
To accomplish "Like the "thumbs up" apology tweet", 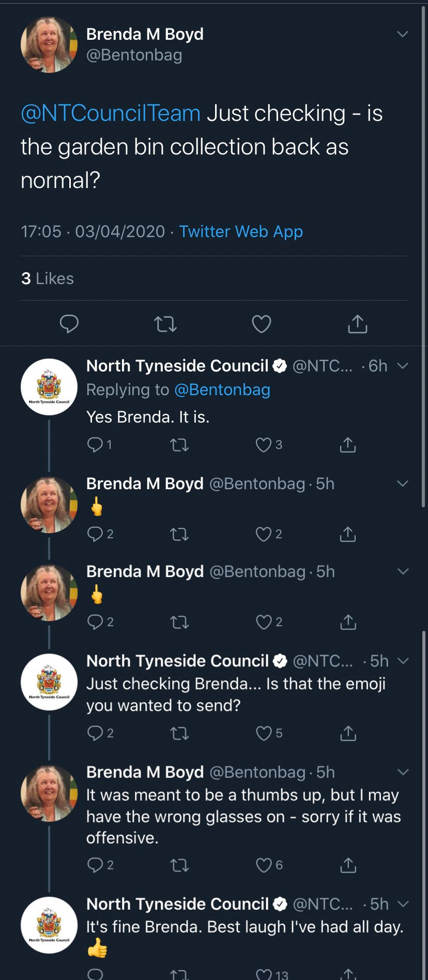I will click(264, 865).
